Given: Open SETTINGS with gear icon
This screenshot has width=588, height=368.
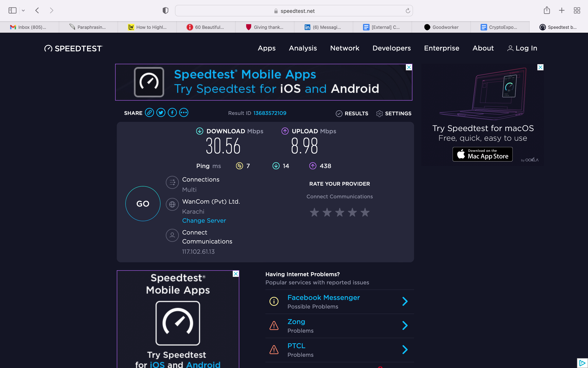Looking at the screenshot, I should [x=394, y=113].
